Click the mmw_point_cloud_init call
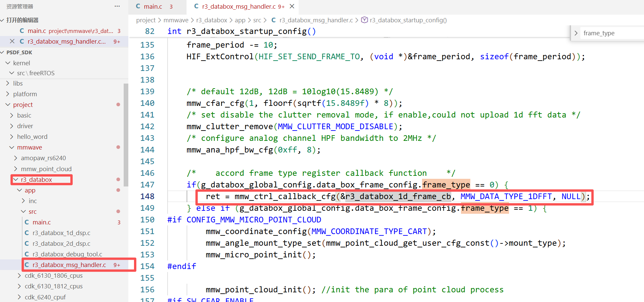The width and height of the screenshot is (644, 302). (254, 290)
